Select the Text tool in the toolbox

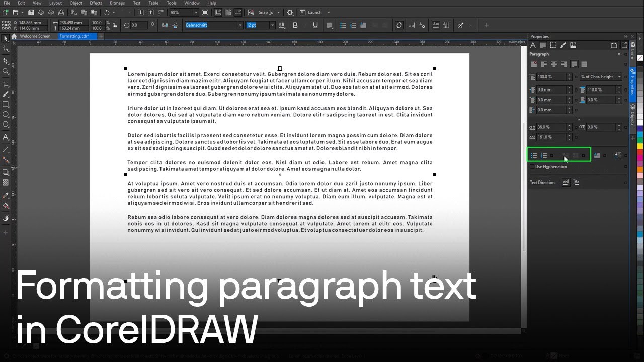6,137
